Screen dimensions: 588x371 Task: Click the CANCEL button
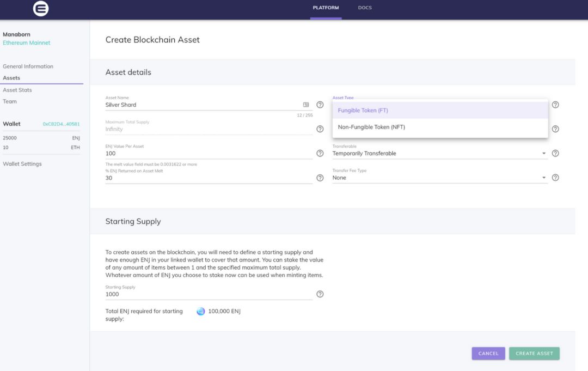coord(488,354)
